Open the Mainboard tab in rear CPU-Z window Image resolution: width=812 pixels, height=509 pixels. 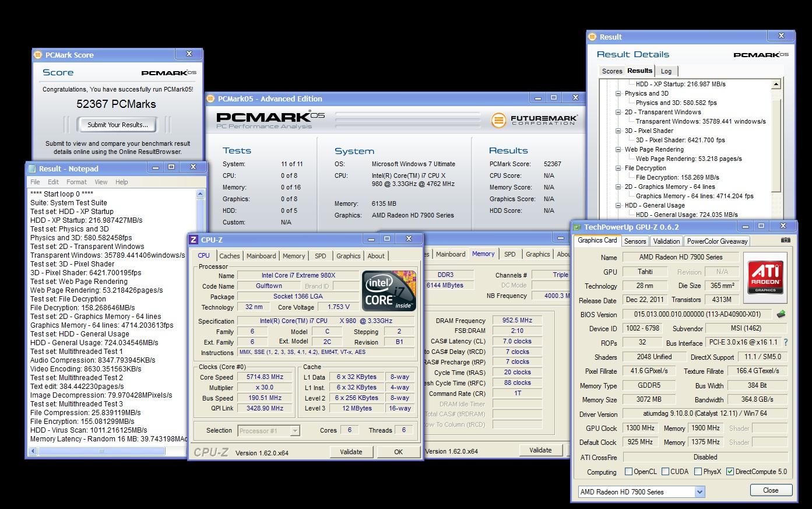(x=451, y=254)
